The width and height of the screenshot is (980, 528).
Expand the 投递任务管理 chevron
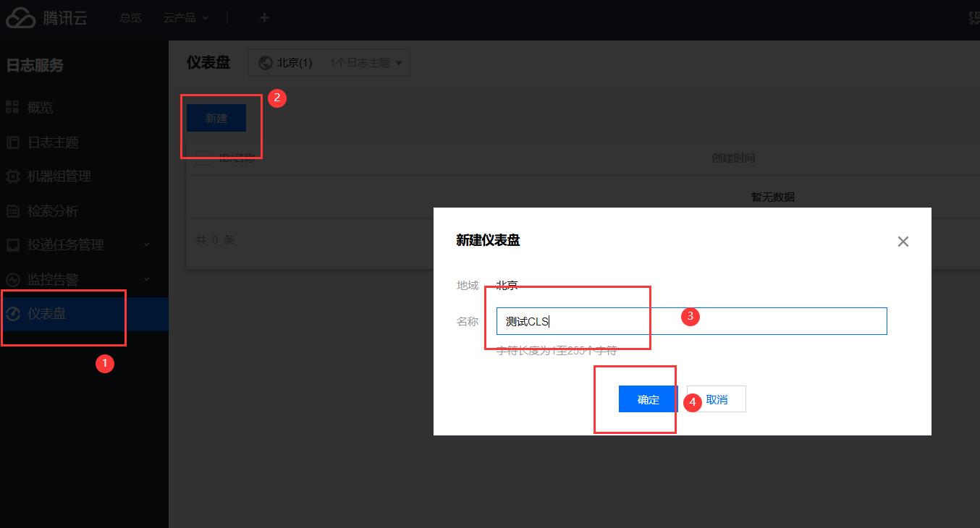147,245
